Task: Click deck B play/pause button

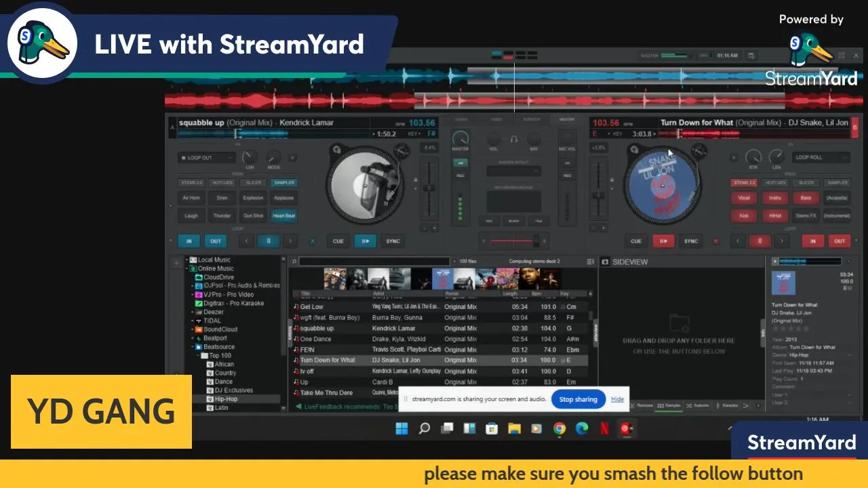Action: 663,241
